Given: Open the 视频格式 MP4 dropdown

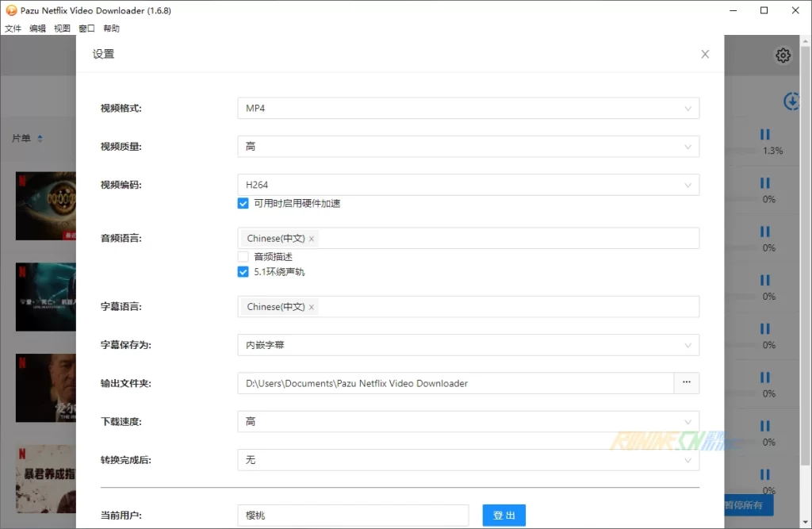Looking at the screenshot, I should coord(468,108).
